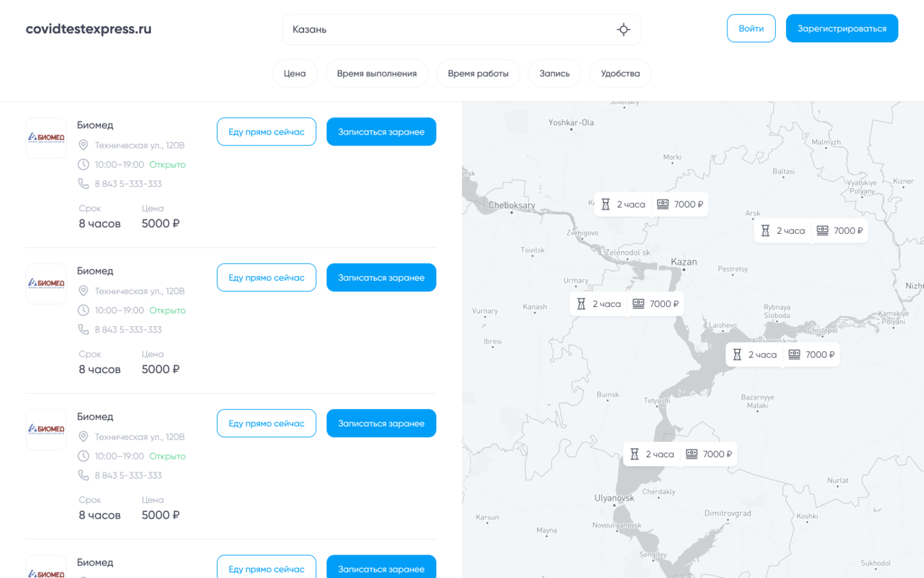Open the Время выполнения filter
Viewport: 924px width, 578px height.
376,73
